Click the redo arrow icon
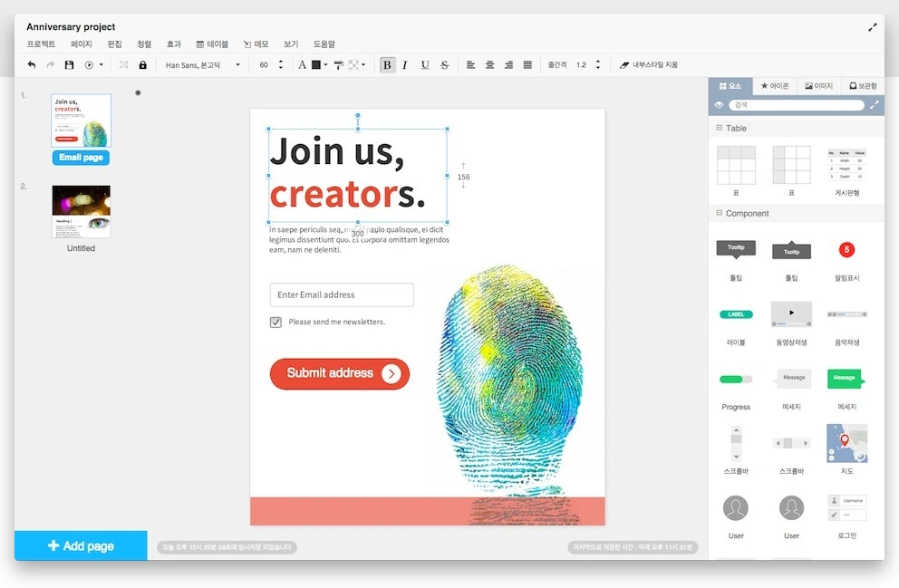Viewport: 899px width, 588px height. tap(51, 64)
